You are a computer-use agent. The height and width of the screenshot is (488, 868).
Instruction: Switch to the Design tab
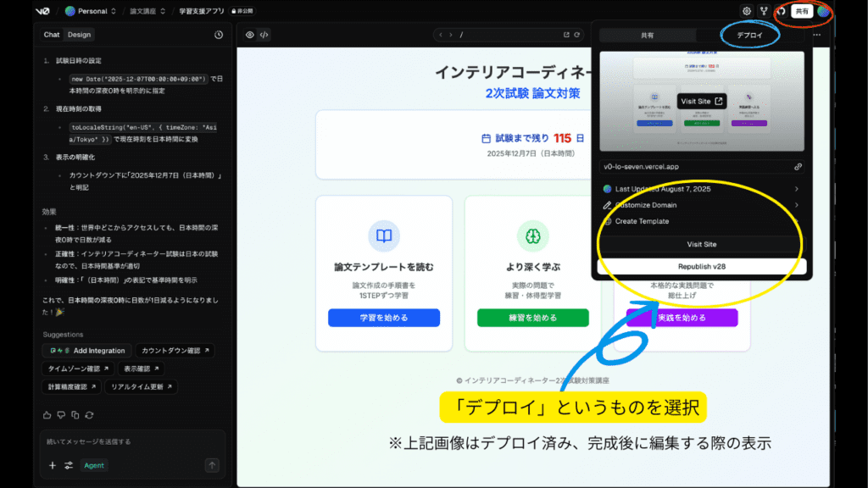(x=79, y=35)
